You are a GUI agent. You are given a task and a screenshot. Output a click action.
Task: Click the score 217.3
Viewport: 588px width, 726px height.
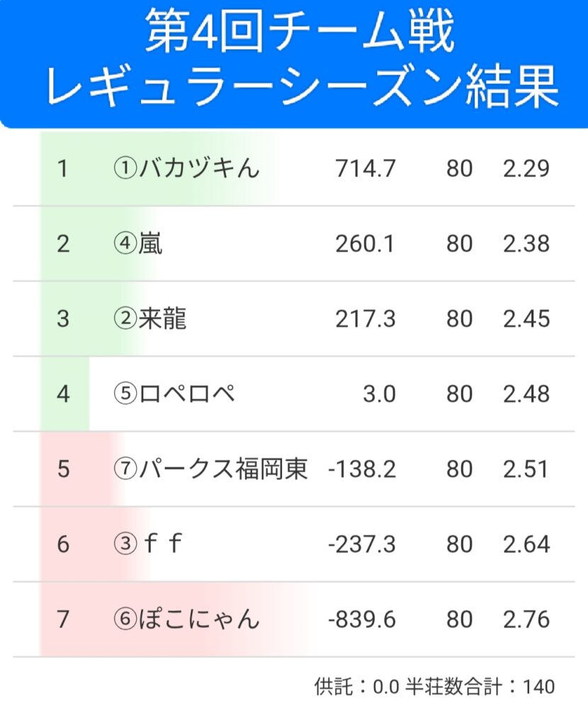coord(365,319)
